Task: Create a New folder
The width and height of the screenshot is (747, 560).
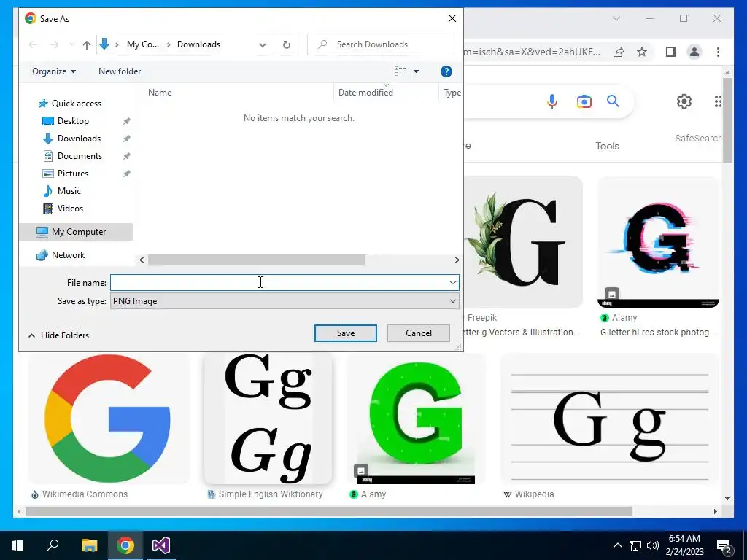Action: coord(120,71)
